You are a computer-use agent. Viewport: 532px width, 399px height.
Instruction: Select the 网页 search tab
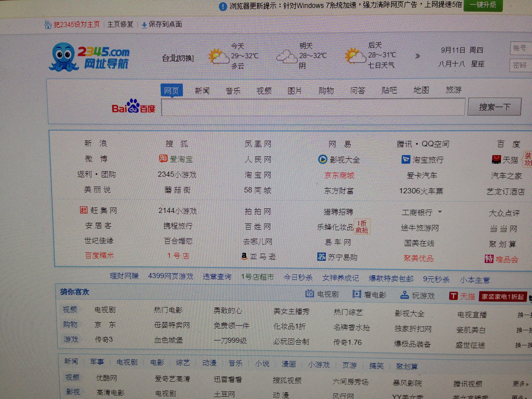pos(171,90)
